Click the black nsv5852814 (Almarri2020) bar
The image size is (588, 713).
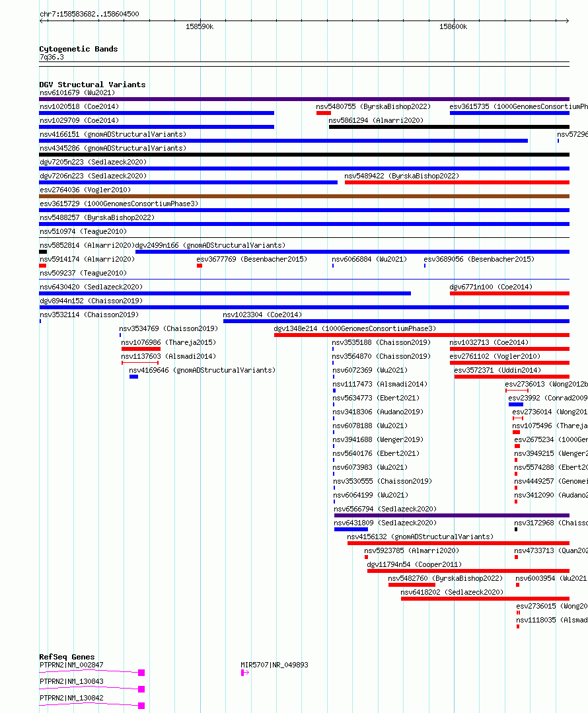click(x=43, y=252)
